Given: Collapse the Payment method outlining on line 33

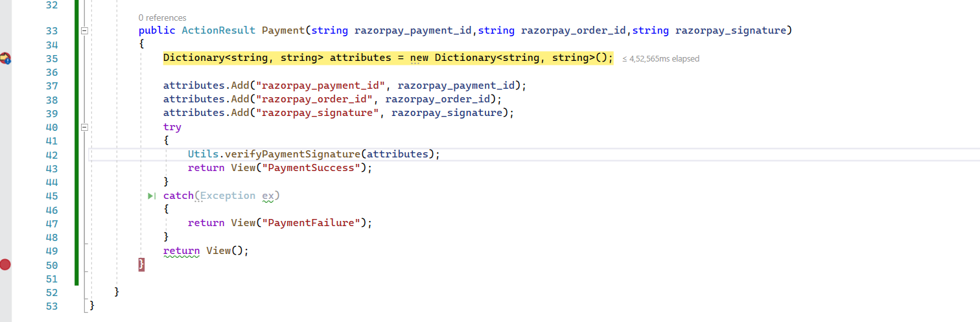Looking at the screenshot, I should 84,30.
